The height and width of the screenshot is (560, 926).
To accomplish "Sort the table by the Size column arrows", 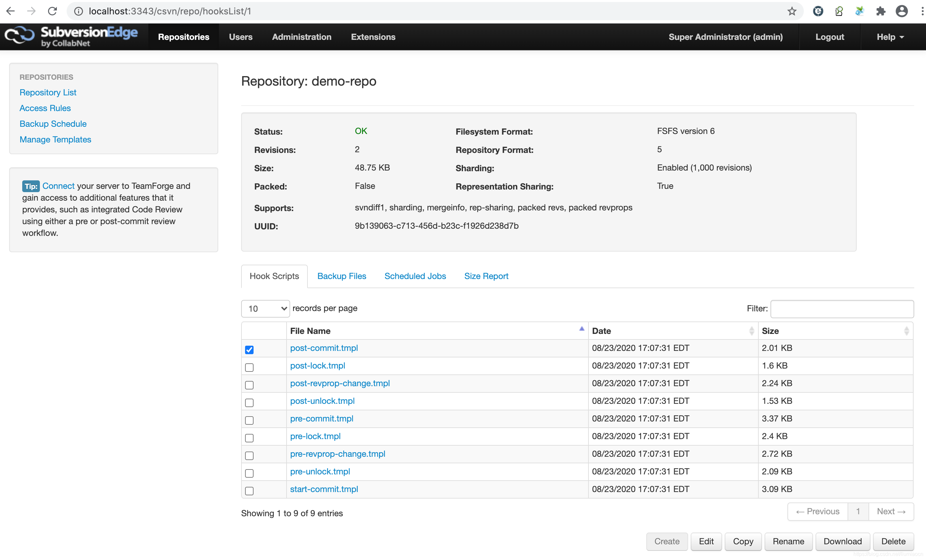I will 906,331.
